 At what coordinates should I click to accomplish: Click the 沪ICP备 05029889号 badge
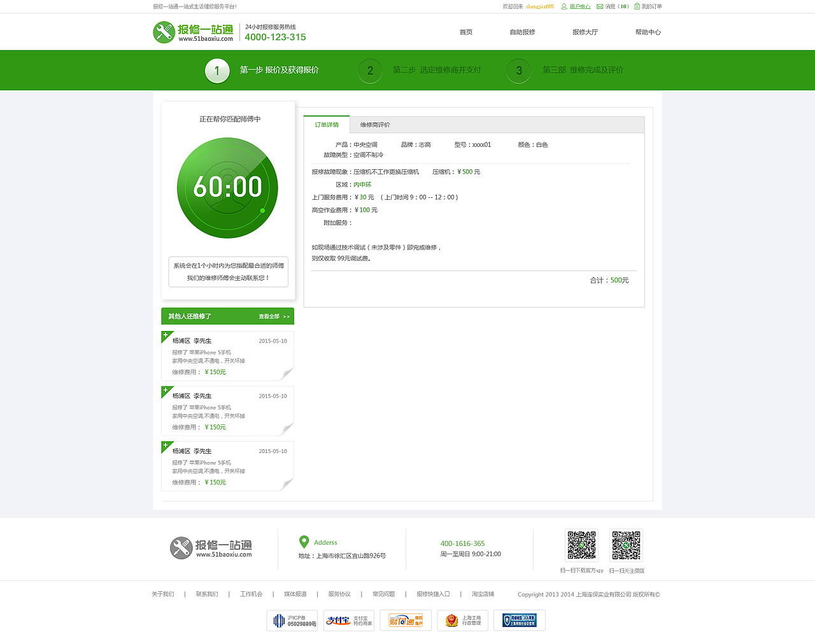click(292, 620)
